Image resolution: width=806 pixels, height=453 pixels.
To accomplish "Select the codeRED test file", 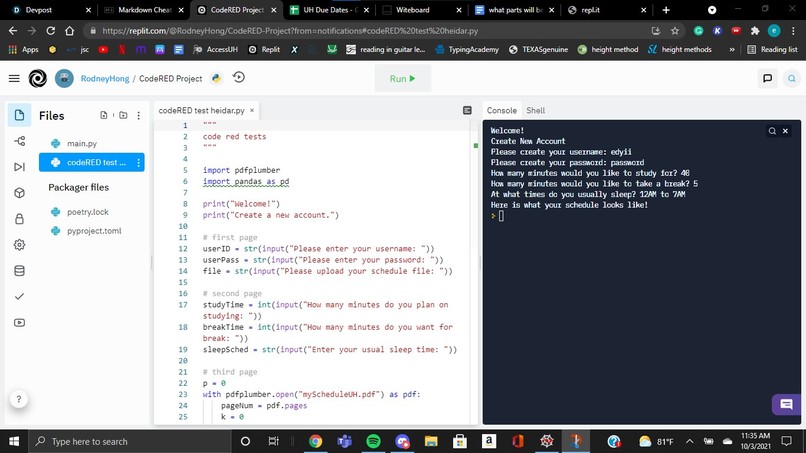I will [x=91, y=162].
